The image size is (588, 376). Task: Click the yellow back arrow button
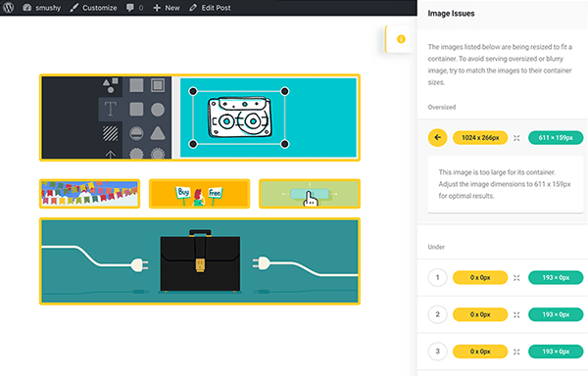coord(438,137)
